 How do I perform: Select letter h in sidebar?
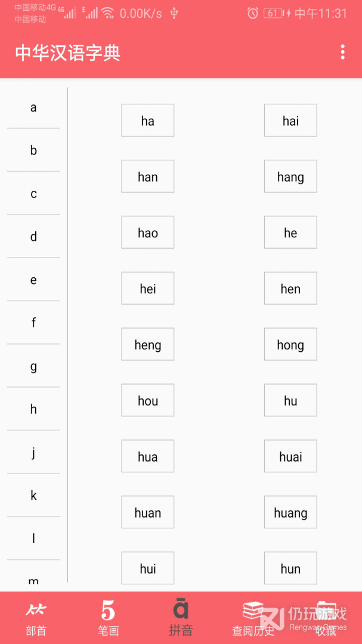[33, 409]
